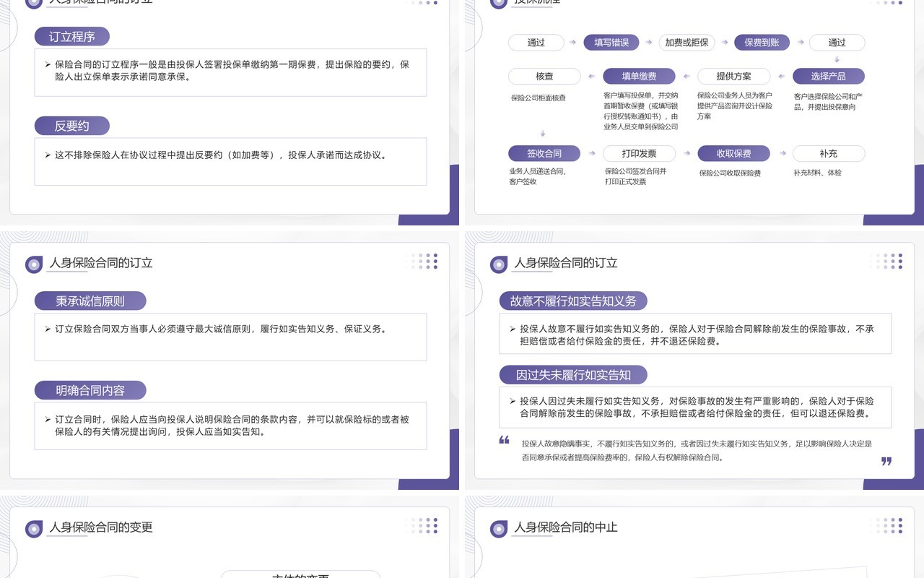
Task: Click the 人身保险合同的变更 slide title
Action: [101, 527]
